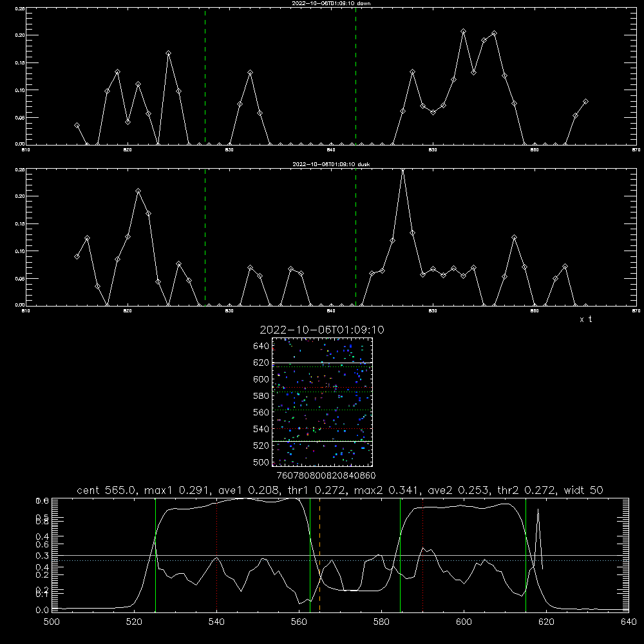Screen dimensions: 644x644
Task: Click the left green dashed line in dusk plot
Action: [x=205, y=237]
